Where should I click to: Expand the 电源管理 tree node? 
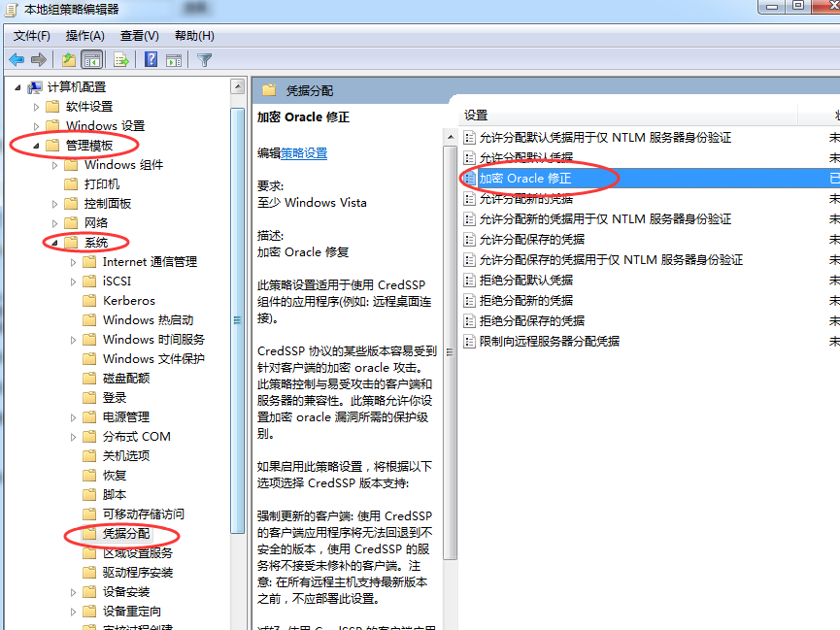74,417
